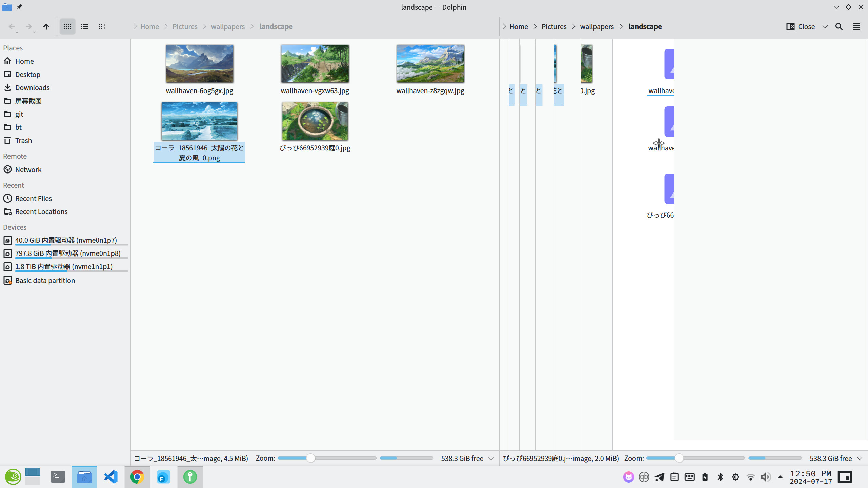The width and height of the screenshot is (868, 488).
Task: Switch to details list view
Action: [84, 26]
